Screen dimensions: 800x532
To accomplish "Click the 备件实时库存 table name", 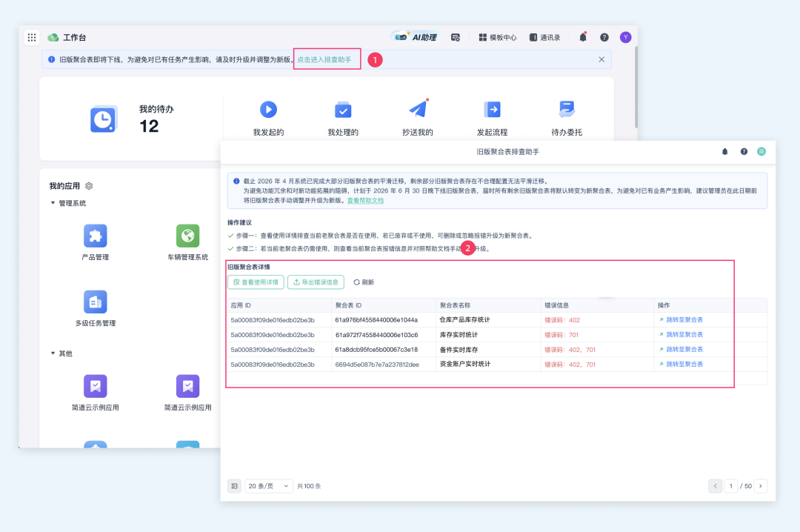I will tap(459, 350).
